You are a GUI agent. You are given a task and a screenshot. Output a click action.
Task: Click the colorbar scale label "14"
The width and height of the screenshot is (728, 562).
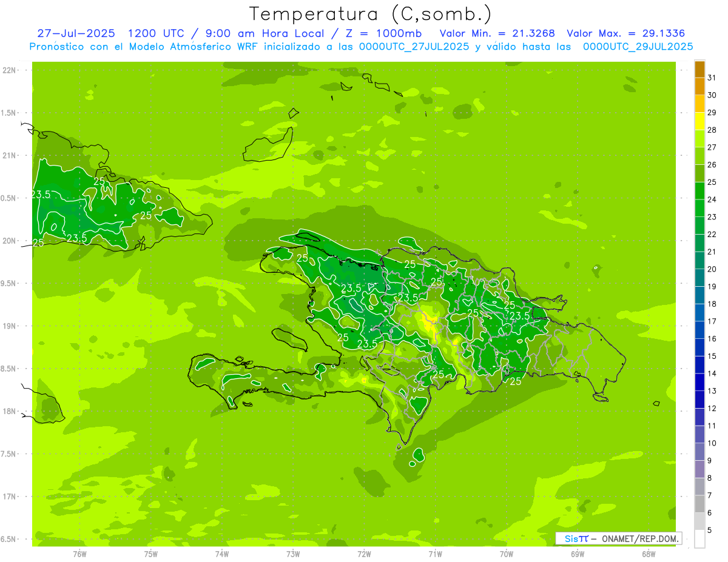pos(712,373)
